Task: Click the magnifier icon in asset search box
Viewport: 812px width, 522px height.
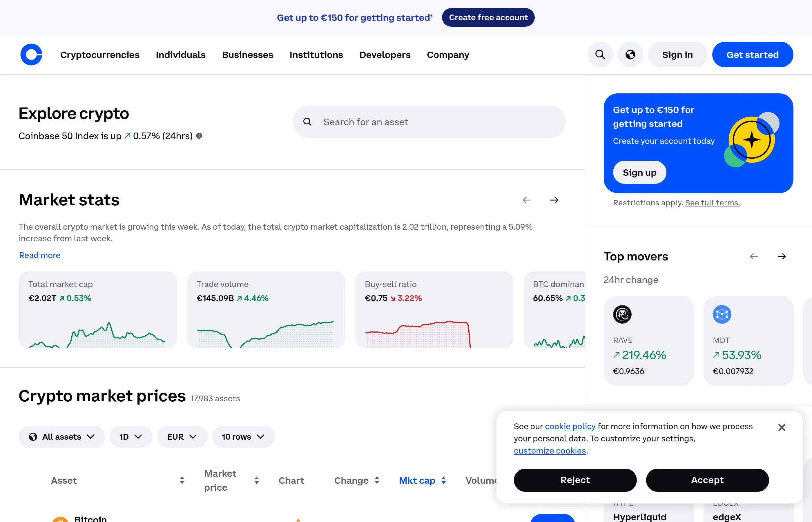Action: tap(307, 122)
